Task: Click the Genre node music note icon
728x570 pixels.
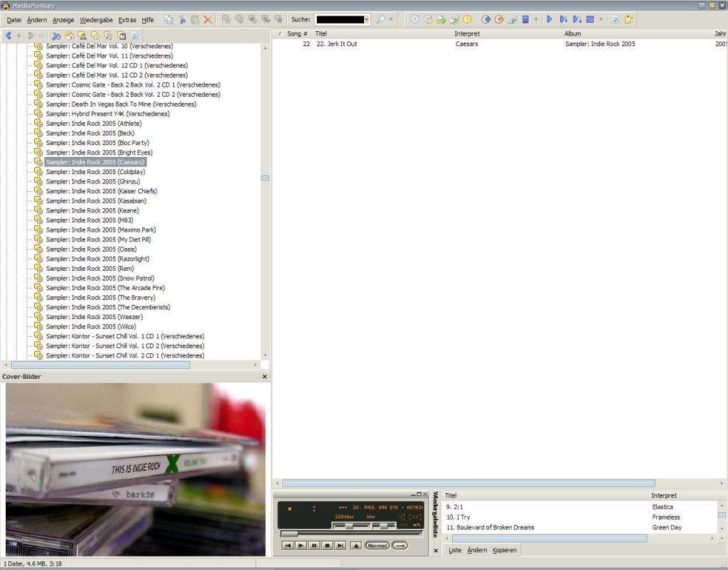Action: tap(108, 36)
